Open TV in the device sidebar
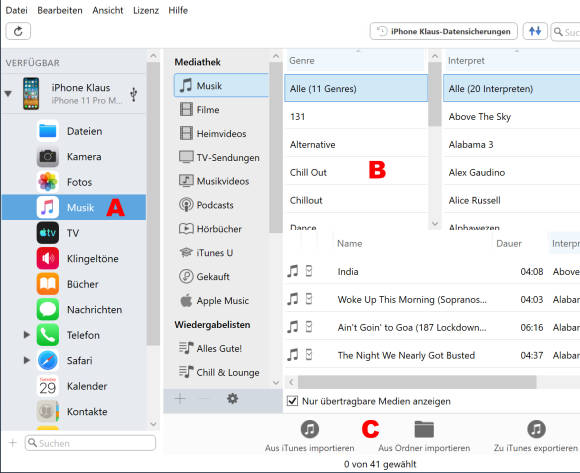The image size is (580, 473). [74, 233]
